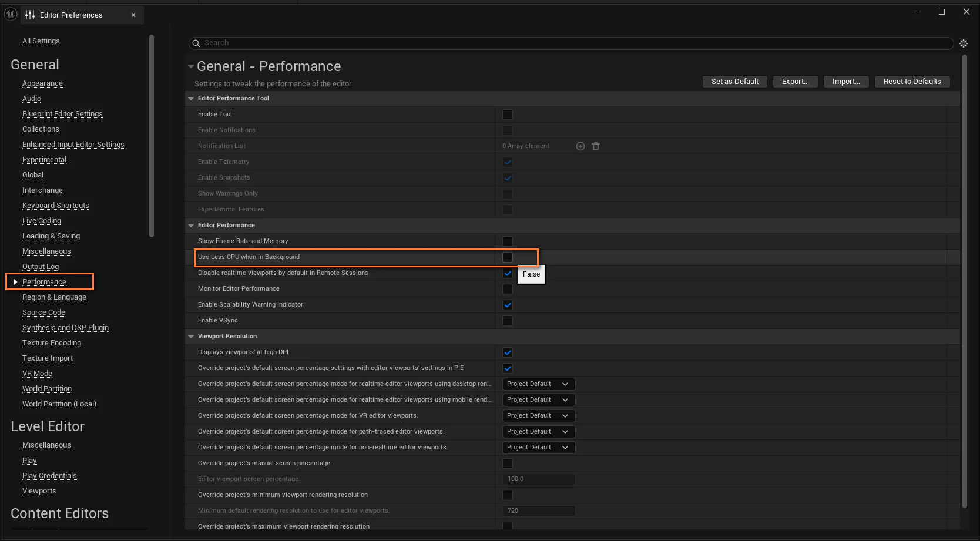Image resolution: width=980 pixels, height=541 pixels.
Task: Enable Show Frame Rate and Memory
Action: tap(508, 241)
